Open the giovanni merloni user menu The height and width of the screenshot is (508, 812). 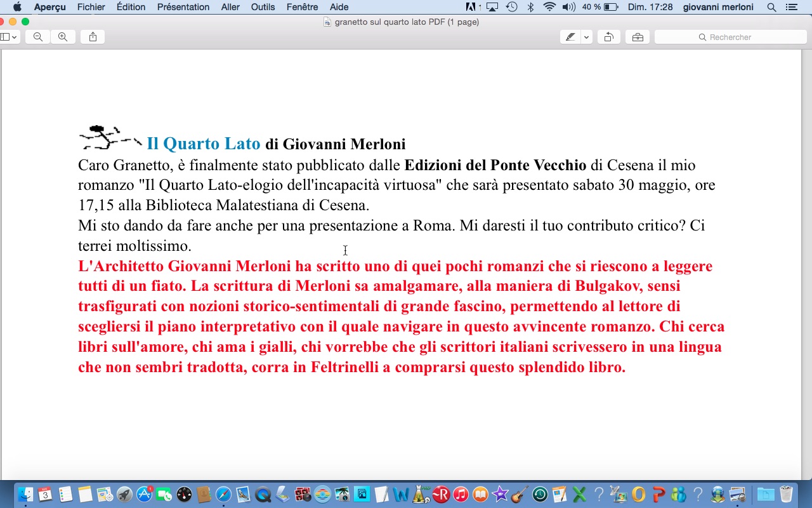coord(718,7)
